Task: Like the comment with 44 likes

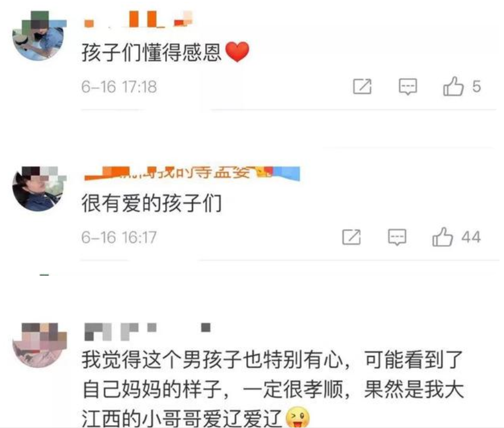Action: (x=443, y=237)
